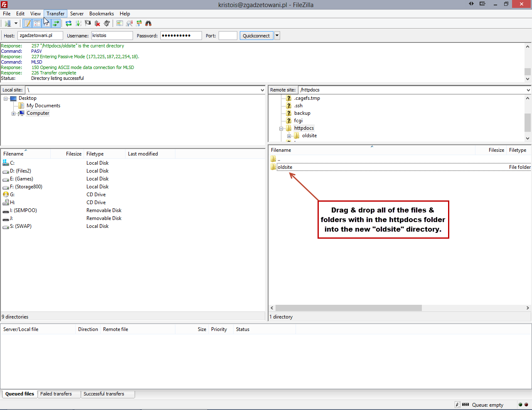Sort local list by Last modified column
This screenshot has height=410, width=532.
click(150, 154)
